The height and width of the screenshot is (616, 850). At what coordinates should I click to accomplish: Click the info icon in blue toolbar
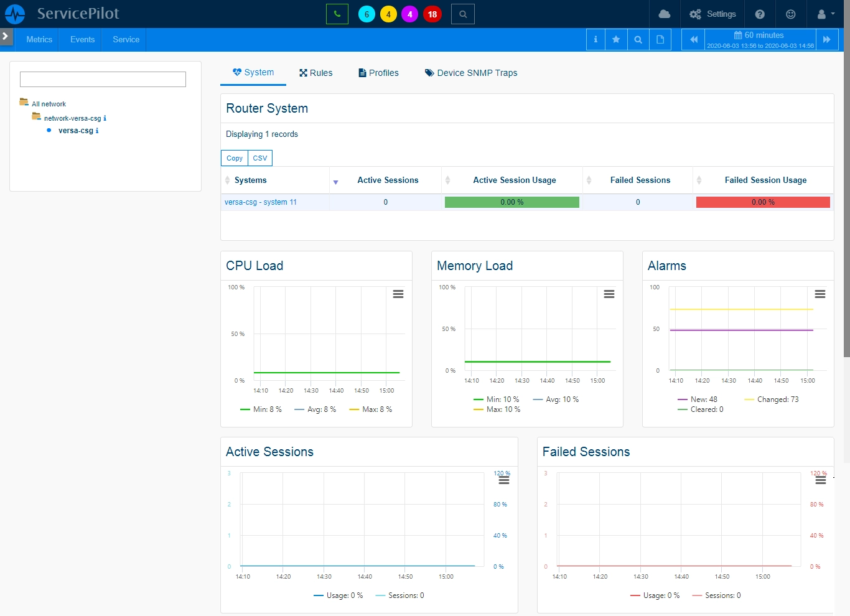(x=595, y=39)
